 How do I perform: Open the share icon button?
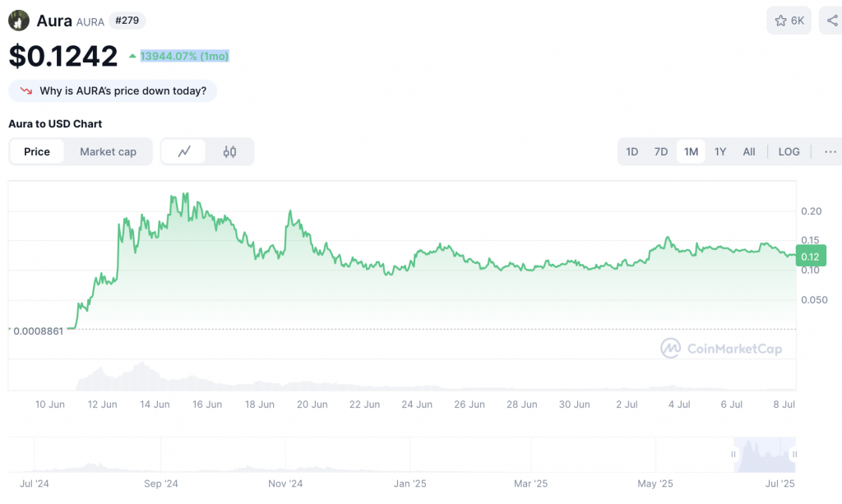[832, 21]
